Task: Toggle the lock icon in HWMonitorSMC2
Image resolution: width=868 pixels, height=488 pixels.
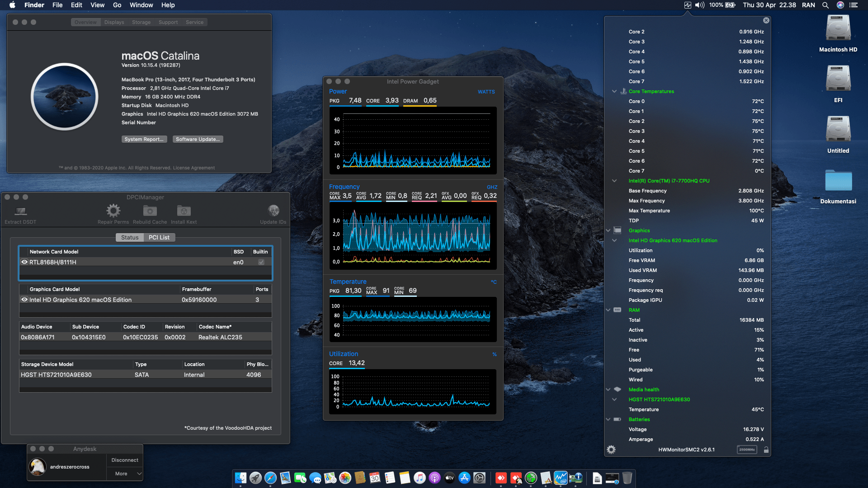Action: [766, 450]
